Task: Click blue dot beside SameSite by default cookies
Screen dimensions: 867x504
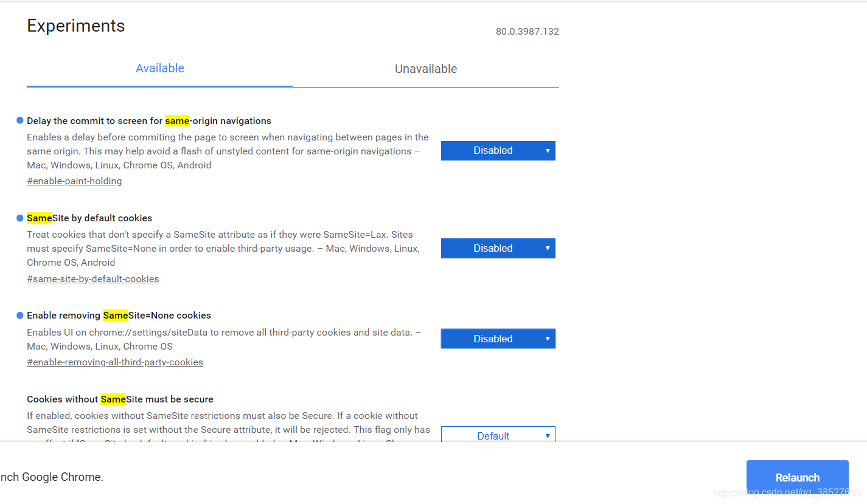Action: 20,218
